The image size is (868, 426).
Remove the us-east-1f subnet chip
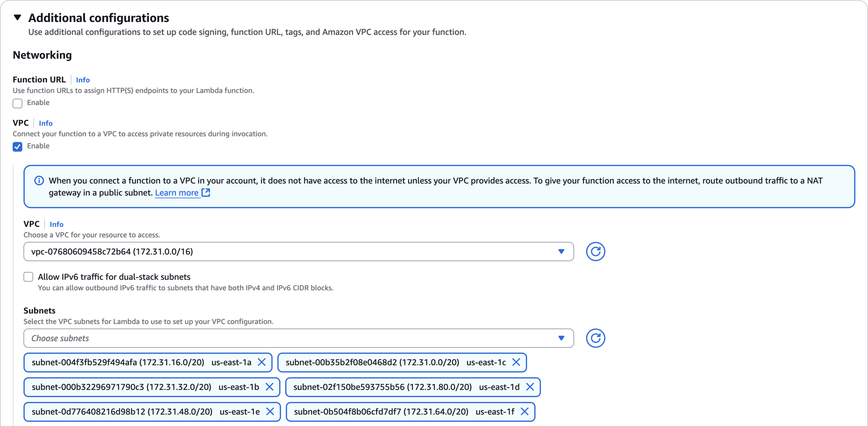tap(525, 412)
